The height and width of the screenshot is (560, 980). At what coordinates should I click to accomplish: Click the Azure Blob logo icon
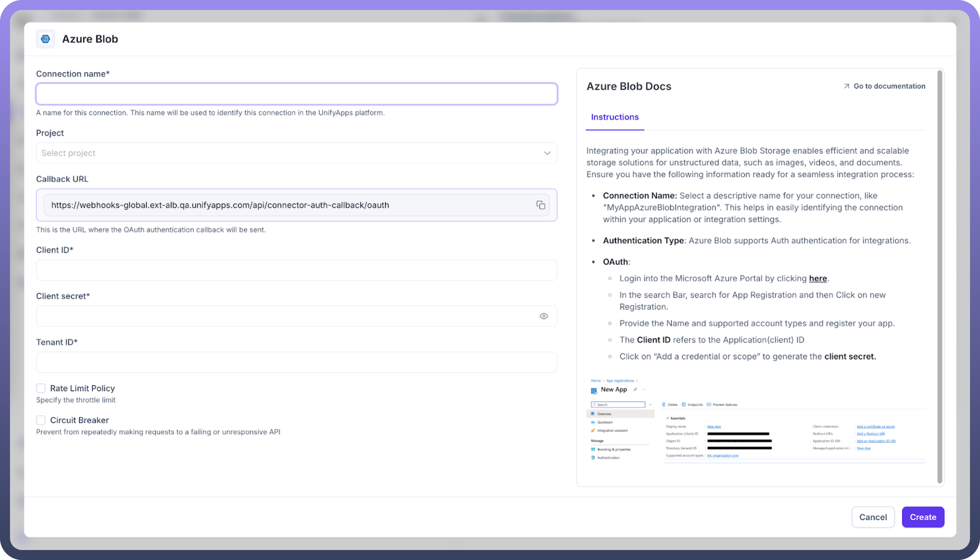(45, 39)
